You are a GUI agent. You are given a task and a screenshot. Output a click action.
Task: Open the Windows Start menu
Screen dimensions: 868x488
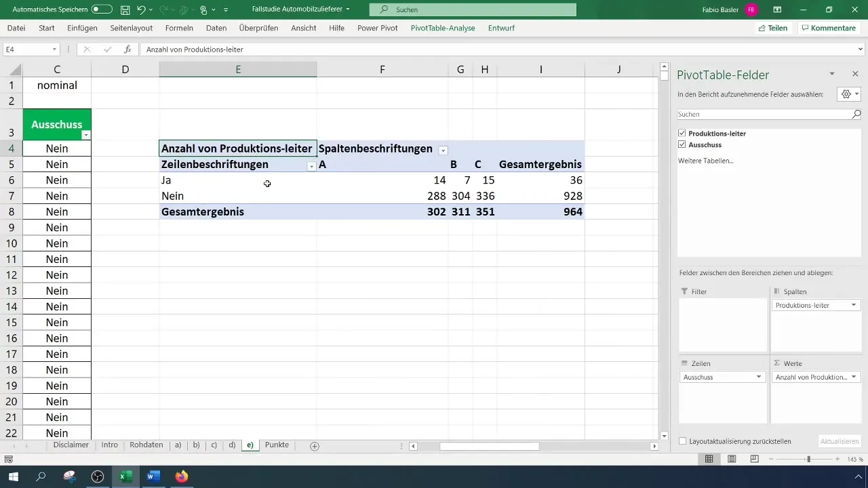click(x=14, y=476)
